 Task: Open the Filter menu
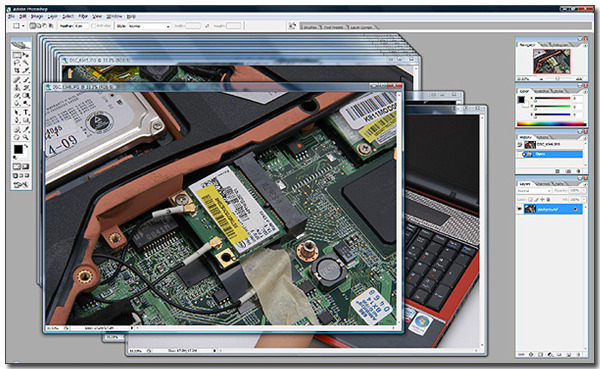pyautogui.click(x=83, y=16)
